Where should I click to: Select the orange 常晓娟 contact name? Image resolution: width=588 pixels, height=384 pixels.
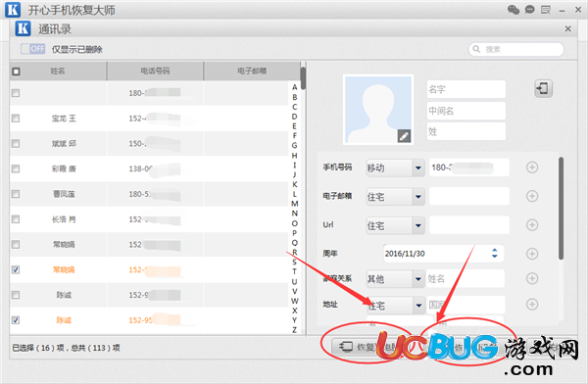[x=64, y=269]
